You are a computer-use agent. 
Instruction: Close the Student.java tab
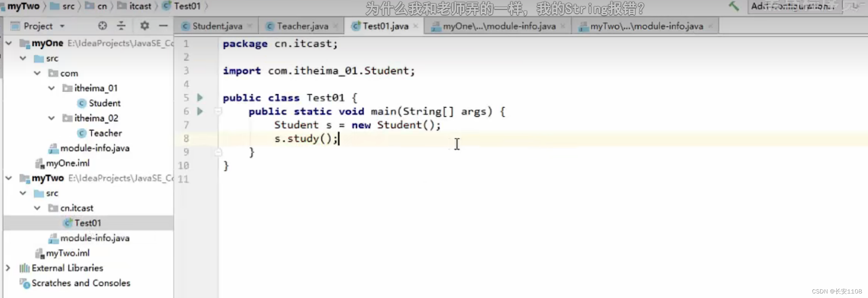pyautogui.click(x=250, y=26)
